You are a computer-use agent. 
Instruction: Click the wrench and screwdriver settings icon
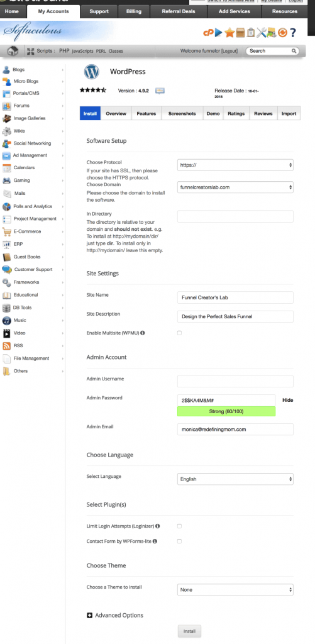[261, 33]
